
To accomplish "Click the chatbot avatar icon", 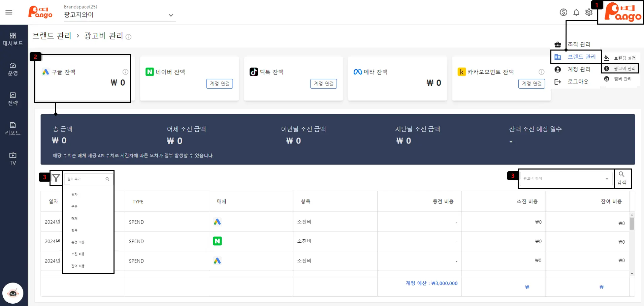I will (13, 293).
